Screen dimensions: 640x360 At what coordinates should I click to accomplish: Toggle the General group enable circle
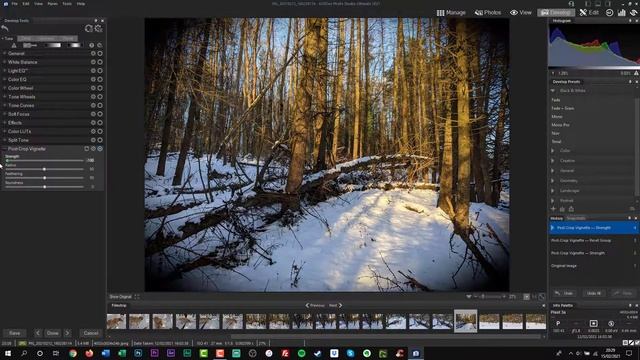(100, 53)
